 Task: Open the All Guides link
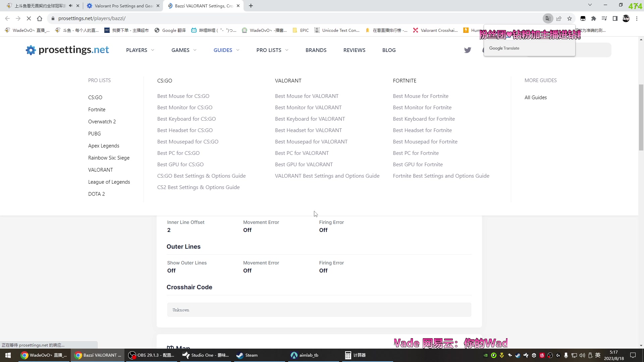[536, 98]
